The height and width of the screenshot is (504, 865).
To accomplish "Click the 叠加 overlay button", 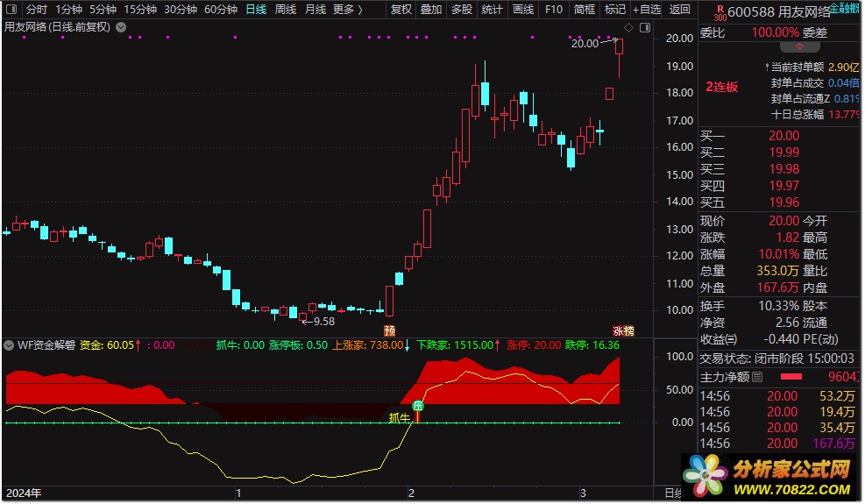I will click(431, 10).
